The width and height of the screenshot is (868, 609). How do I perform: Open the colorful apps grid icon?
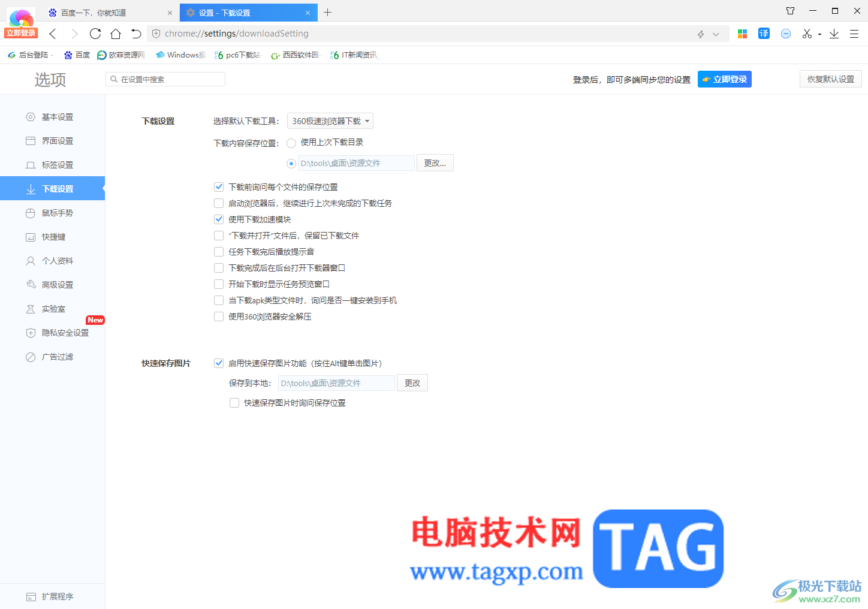click(x=742, y=34)
